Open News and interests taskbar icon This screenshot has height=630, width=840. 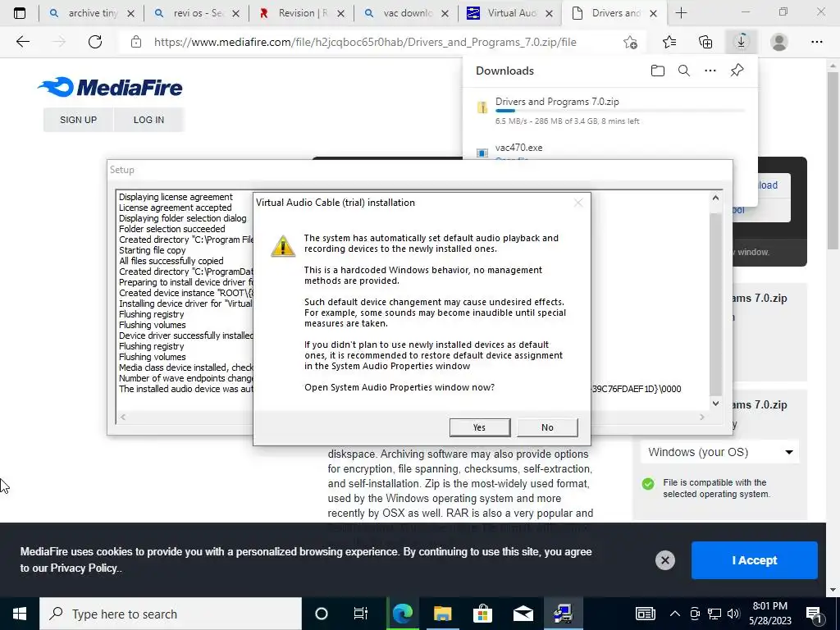646,614
